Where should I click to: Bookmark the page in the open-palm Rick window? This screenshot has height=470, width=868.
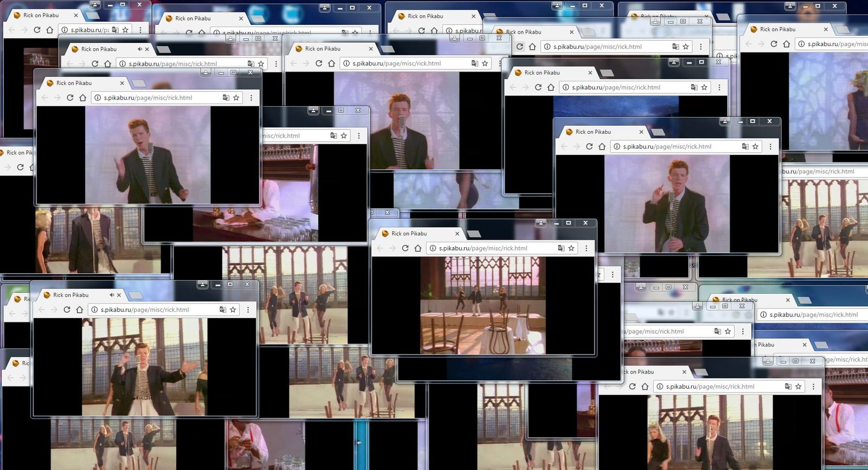coord(236,98)
